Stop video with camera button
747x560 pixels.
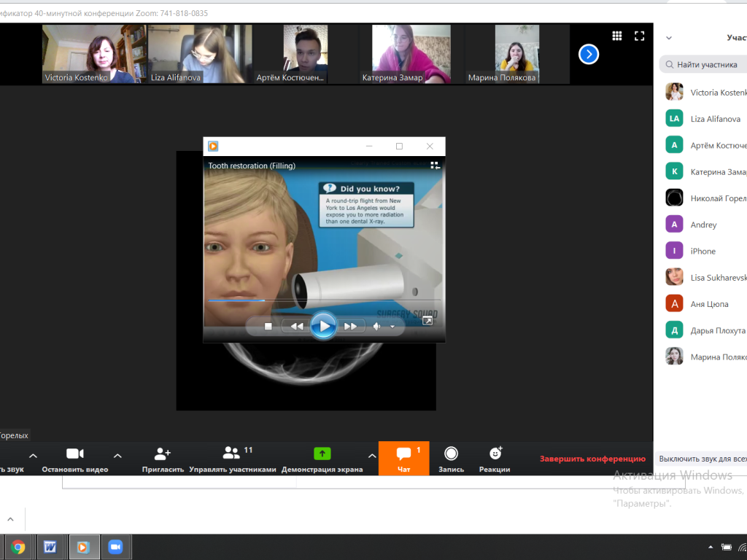coord(75,459)
